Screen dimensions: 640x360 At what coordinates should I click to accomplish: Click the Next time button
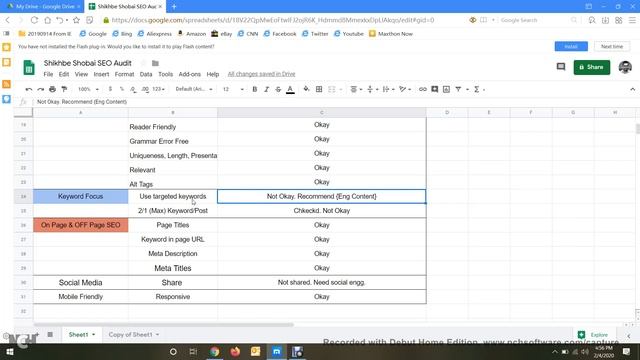(x=612, y=47)
